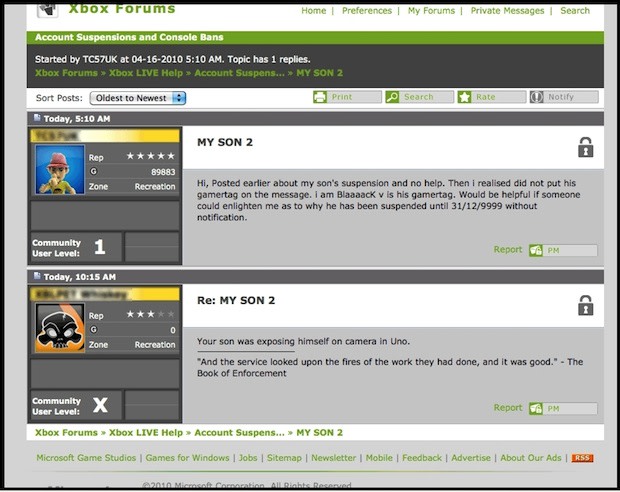
Task: Open Games for Windows footer link
Action: click(x=187, y=458)
